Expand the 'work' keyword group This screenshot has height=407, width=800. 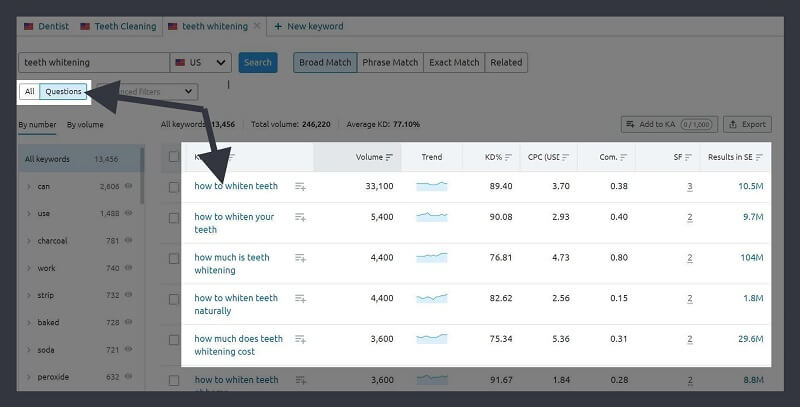pyautogui.click(x=29, y=268)
